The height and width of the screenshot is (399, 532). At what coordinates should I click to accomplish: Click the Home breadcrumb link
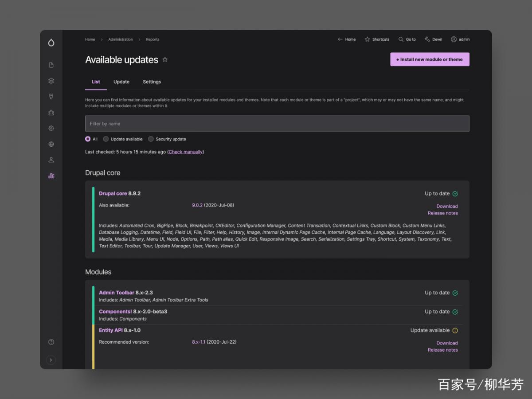(90, 39)
